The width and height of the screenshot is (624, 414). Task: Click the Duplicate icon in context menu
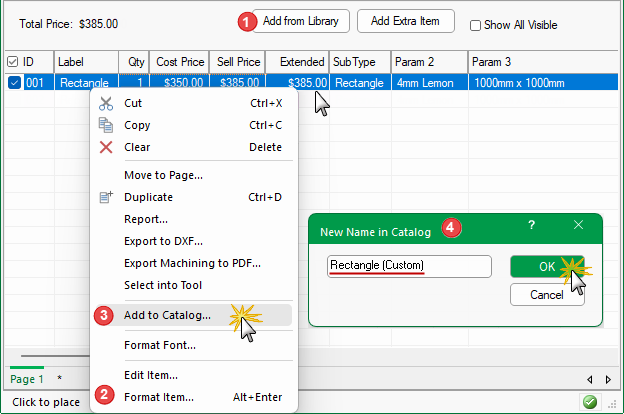click(106, 197)
